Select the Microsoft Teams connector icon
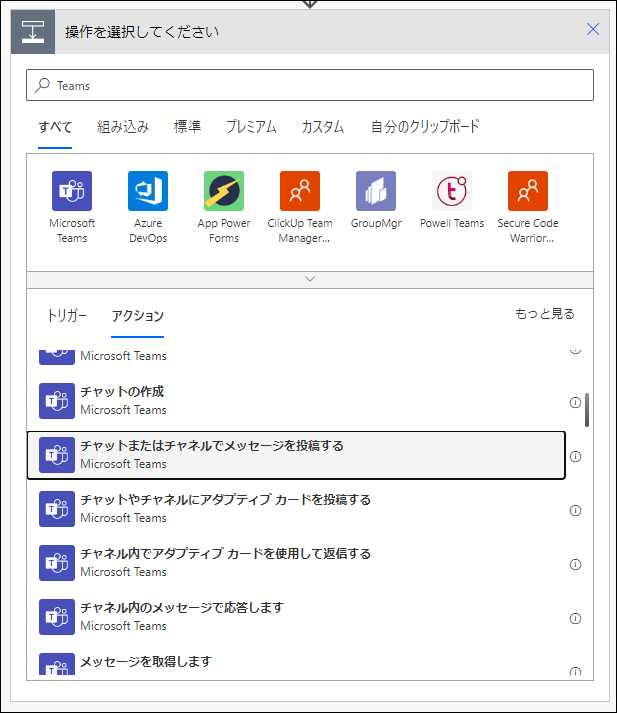Viewport: 617px width, 713px height. (x=72, y=191)
